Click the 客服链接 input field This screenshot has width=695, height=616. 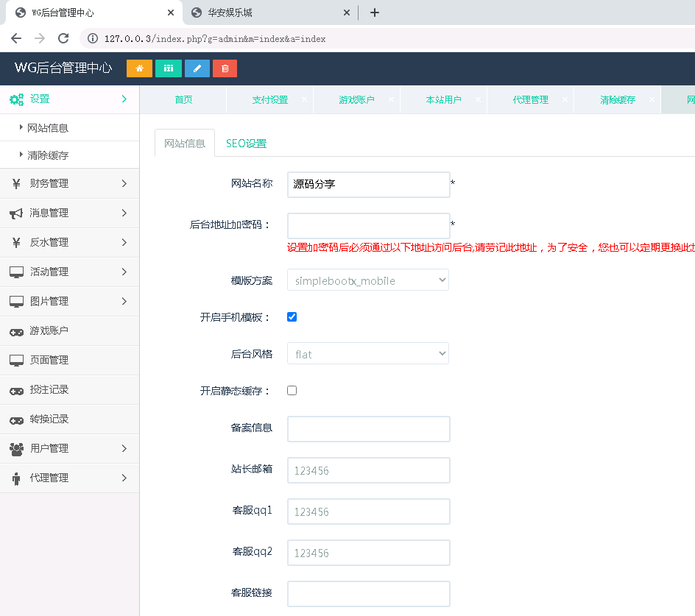point(368,593)
